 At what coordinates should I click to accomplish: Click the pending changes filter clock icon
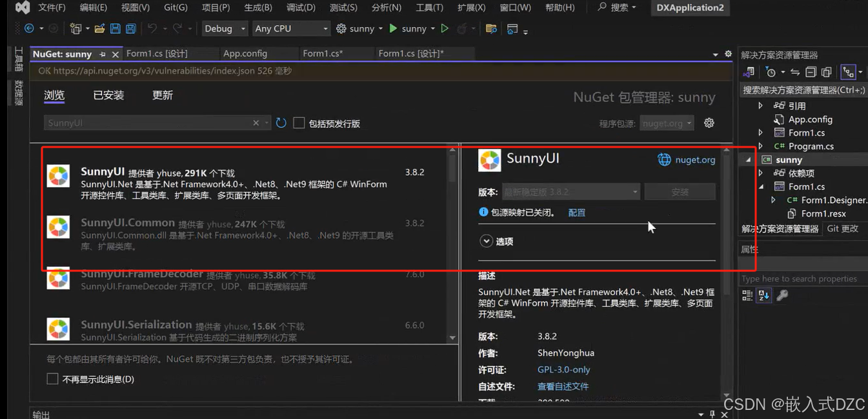[x=771, y=72]
